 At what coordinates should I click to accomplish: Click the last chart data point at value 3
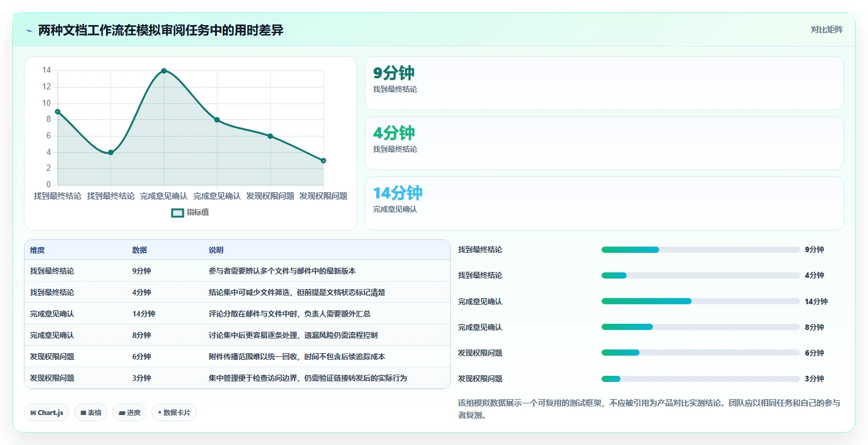pos(323,160)
